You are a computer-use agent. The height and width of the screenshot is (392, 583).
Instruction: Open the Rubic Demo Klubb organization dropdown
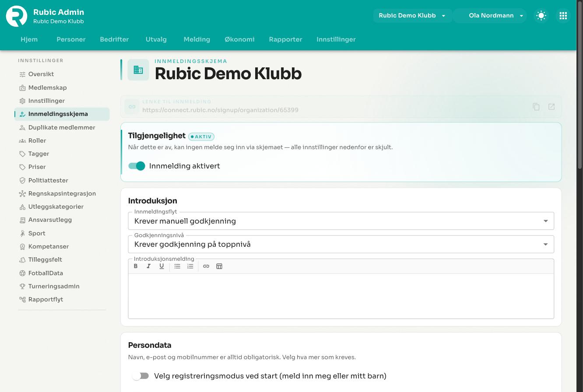tap(412, 16)
